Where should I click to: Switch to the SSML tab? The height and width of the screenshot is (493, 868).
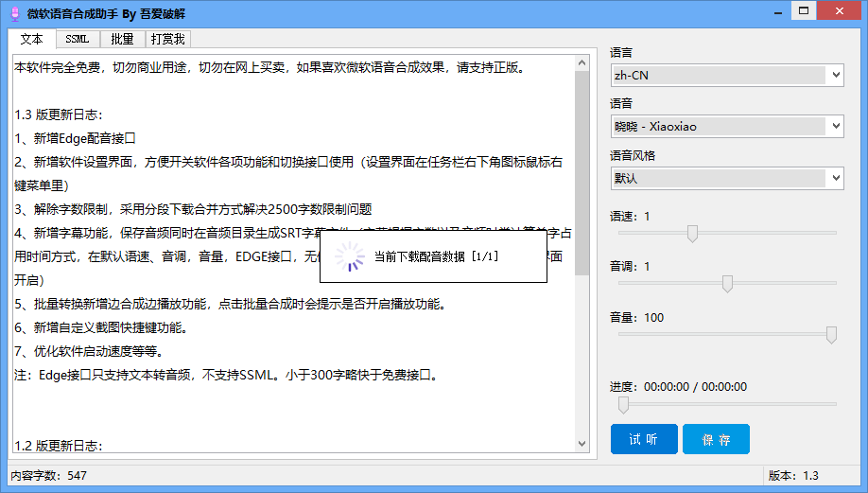(77, 40)
